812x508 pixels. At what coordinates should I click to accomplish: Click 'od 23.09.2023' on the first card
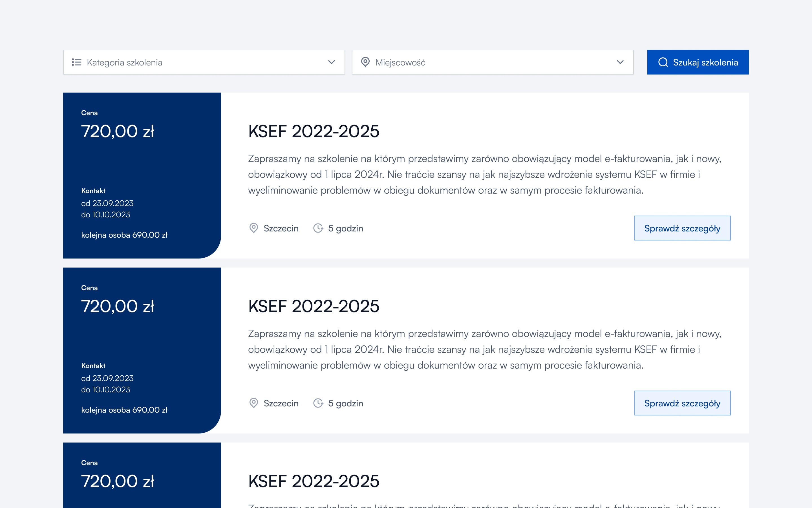click(x=107, y=203)
